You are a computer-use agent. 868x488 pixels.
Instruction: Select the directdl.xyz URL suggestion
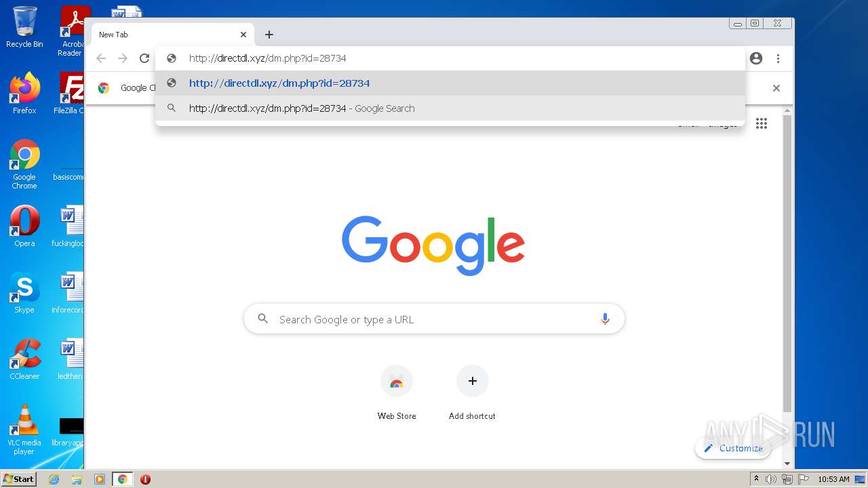point(450,83)
